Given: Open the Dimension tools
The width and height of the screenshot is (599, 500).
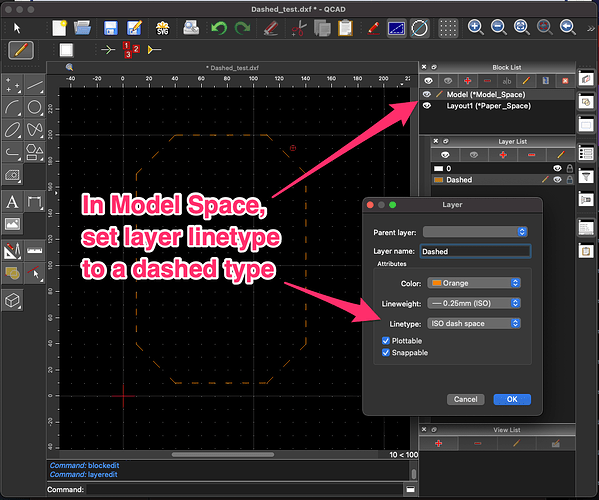Looking at the screenshot, I should click(35, 202).
